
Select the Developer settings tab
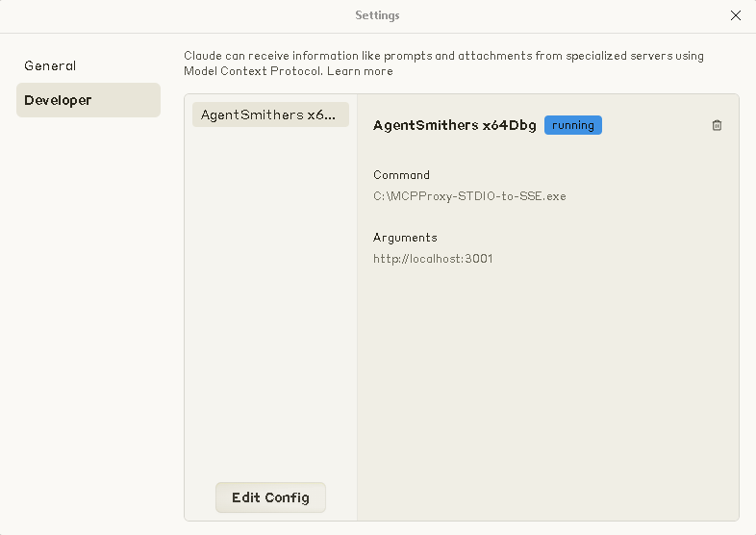point(88,100)
